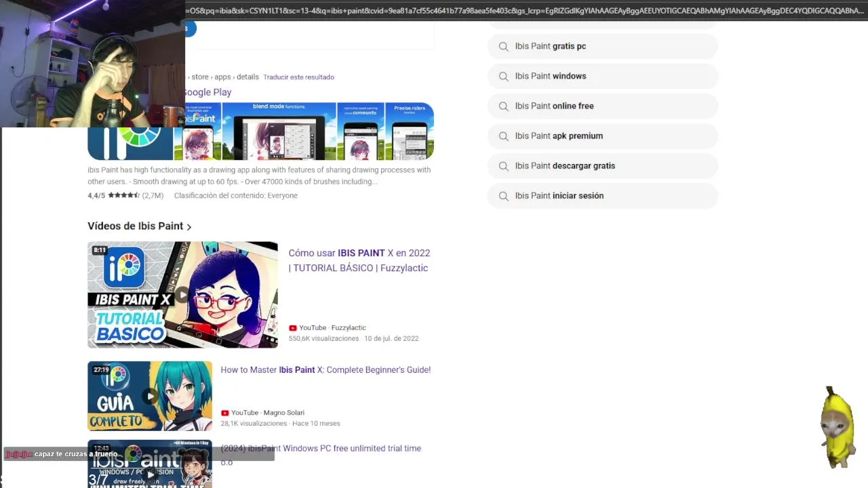Viewport: 868px width, 488px height.
Task: Click the streamer webcam overlay
Action: (92, 64)
